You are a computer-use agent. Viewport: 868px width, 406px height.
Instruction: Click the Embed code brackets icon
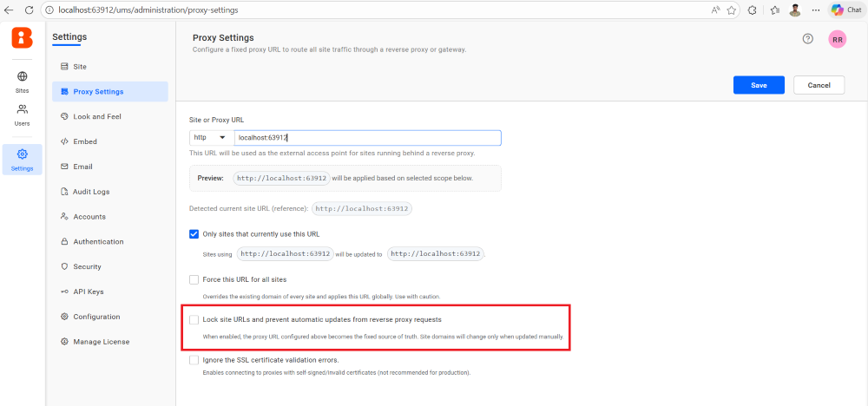point(65,141)
